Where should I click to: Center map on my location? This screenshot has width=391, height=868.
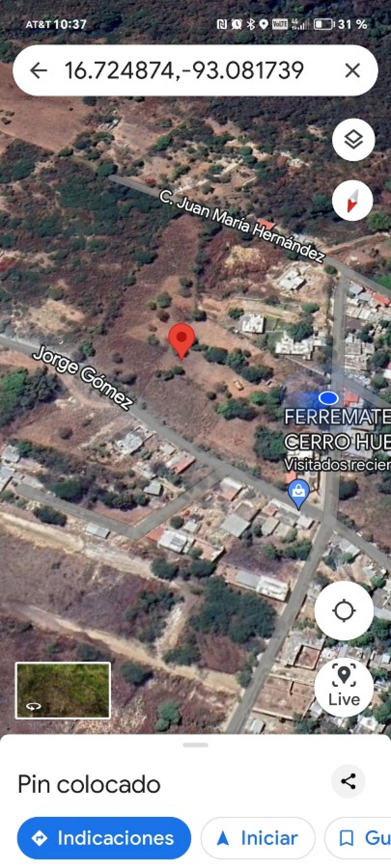344,610
